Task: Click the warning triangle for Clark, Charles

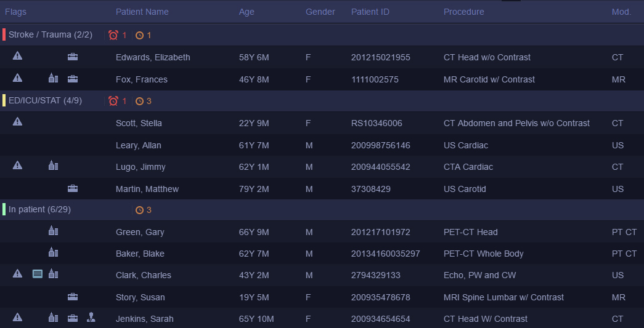Action: pyautogui.click(x=17, y=273)
